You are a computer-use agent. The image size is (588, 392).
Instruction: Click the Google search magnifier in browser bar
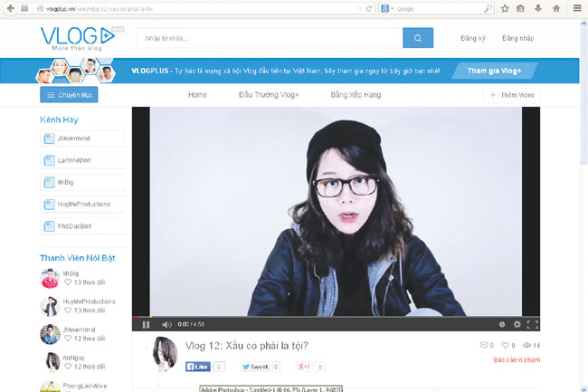pyautogui.click(x=488, y=9)
